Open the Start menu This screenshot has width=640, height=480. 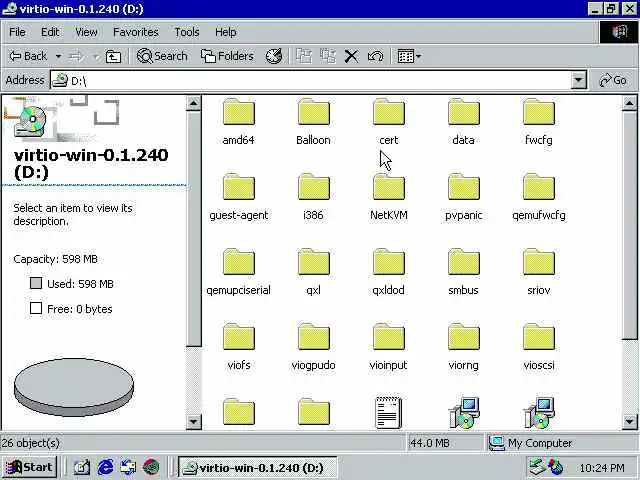(x=29, y=467)
